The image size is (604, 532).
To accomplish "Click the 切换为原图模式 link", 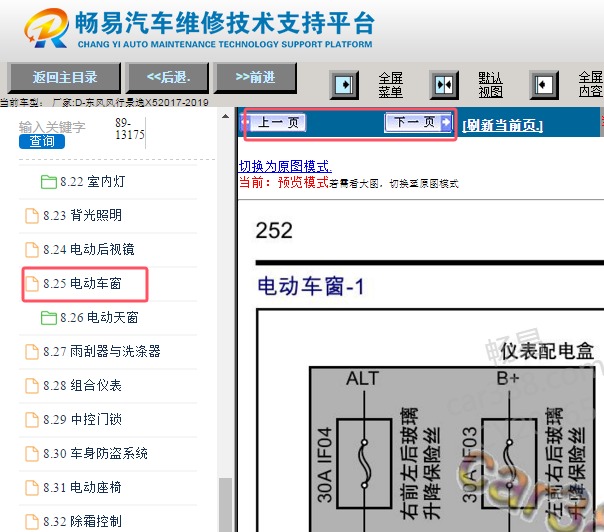I will click(x=285, y=166).
